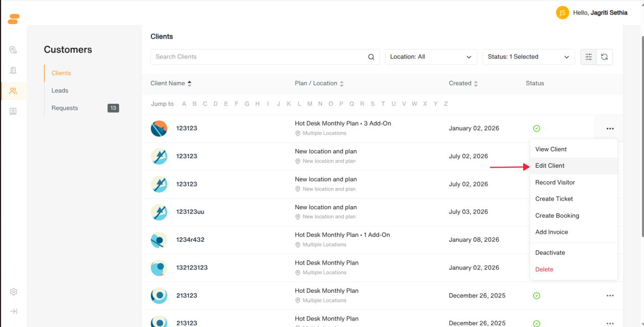Screen dimensions: 644x327
Task: Click the contact card icon in sidebar
Action: tap(14, 111)
